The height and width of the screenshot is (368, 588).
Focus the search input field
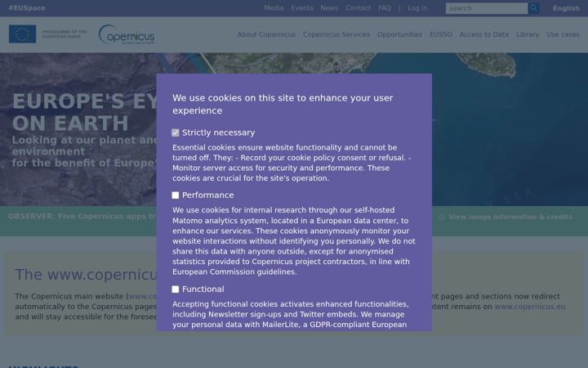[487, 8]
